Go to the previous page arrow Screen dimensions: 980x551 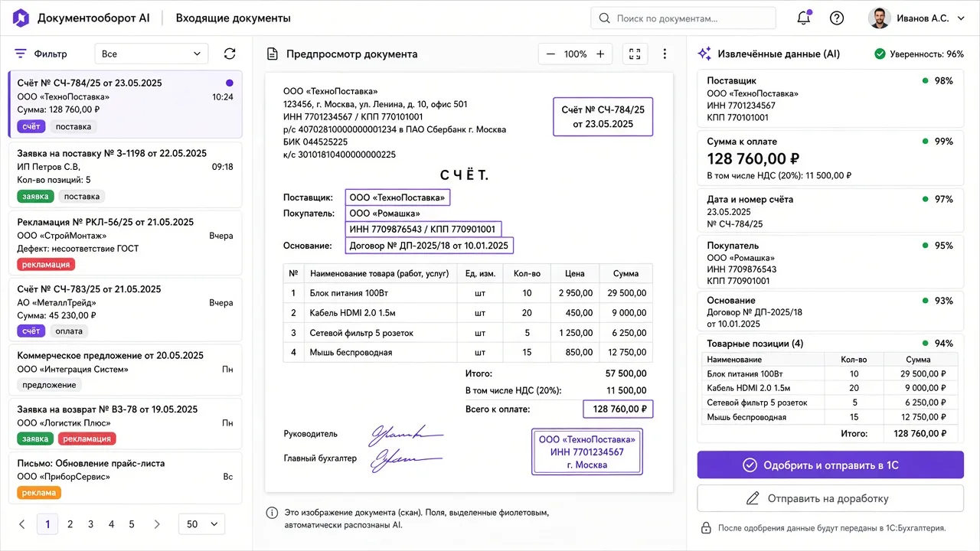coord(22,524)
